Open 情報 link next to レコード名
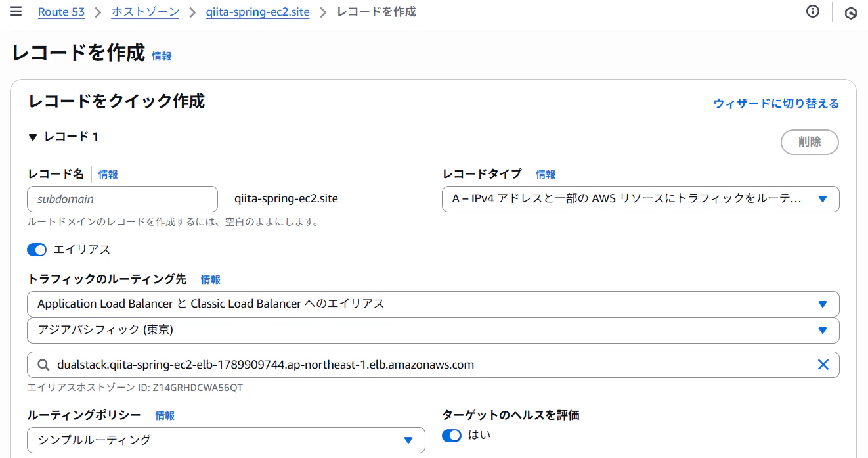 coord(108,174)
